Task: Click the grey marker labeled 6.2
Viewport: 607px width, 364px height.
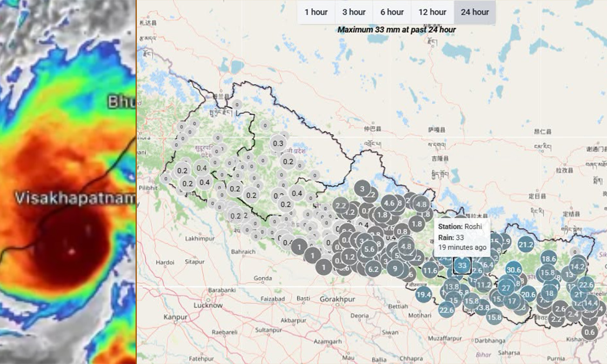Action: tap(373, 269)
